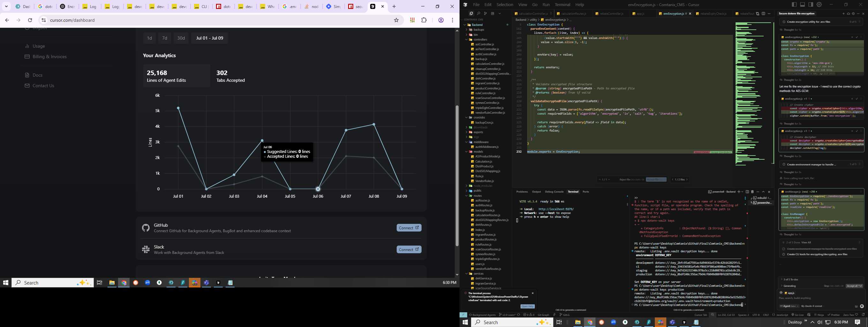This screenshot has height=327, width=868.
Task: Click the Reject file button
Action: tap(632, 179)
